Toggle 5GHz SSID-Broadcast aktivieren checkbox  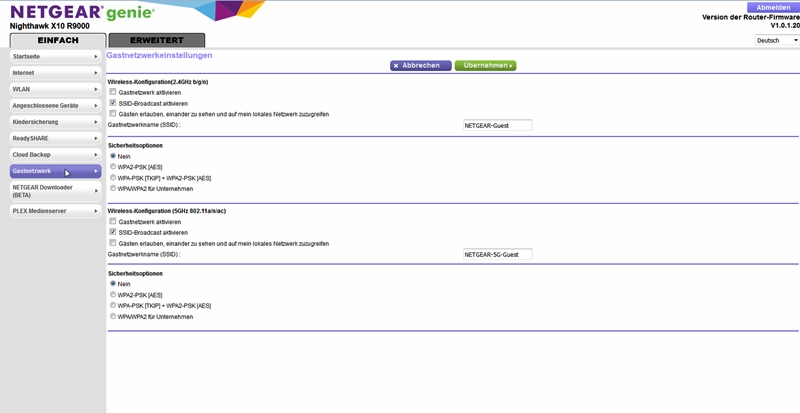113,232
